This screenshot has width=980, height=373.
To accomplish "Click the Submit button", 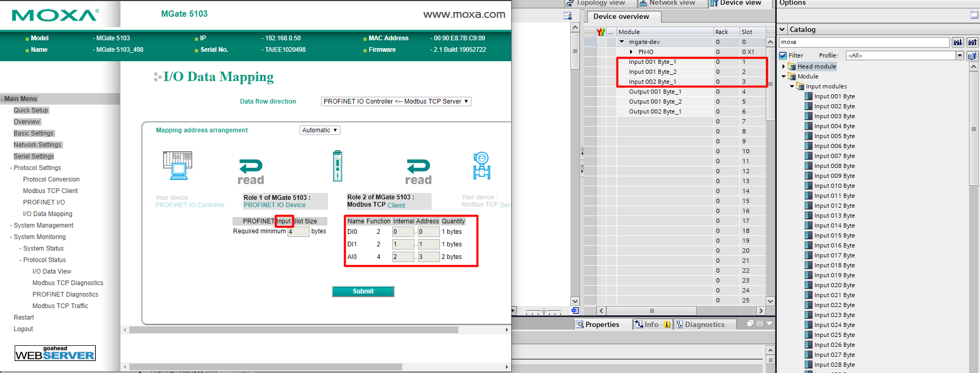I will 363,291.
